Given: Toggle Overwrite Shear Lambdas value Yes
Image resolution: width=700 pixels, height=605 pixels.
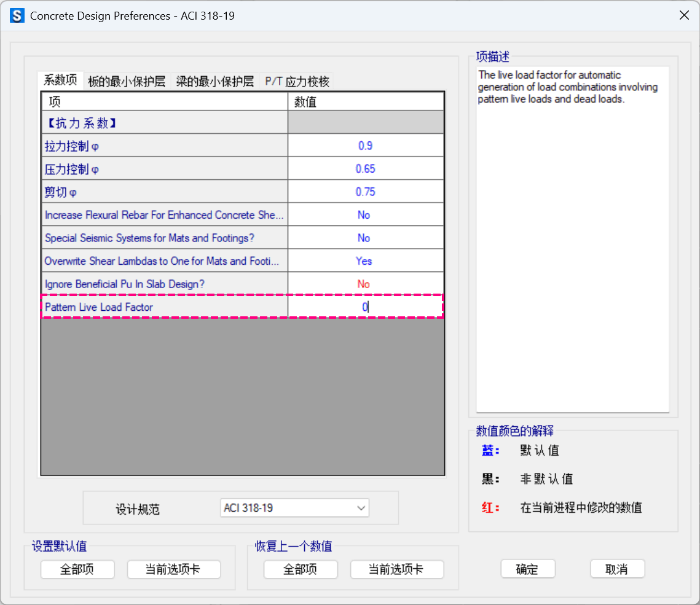Looking at the screenshot, I should (x=365, y=261).
